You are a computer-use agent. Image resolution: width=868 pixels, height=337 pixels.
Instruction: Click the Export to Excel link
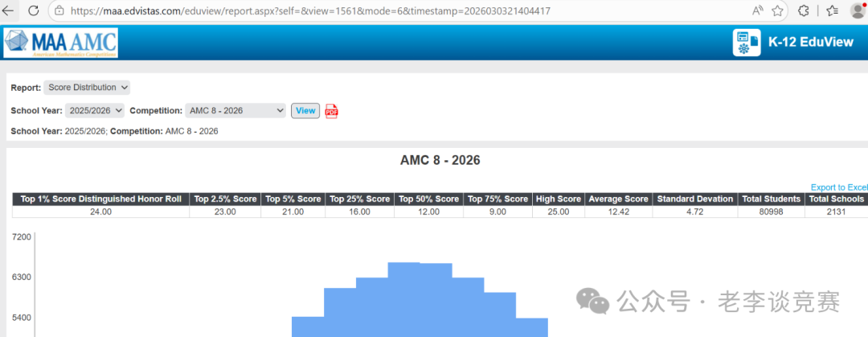pyautogui.click(x=839, y=187)
